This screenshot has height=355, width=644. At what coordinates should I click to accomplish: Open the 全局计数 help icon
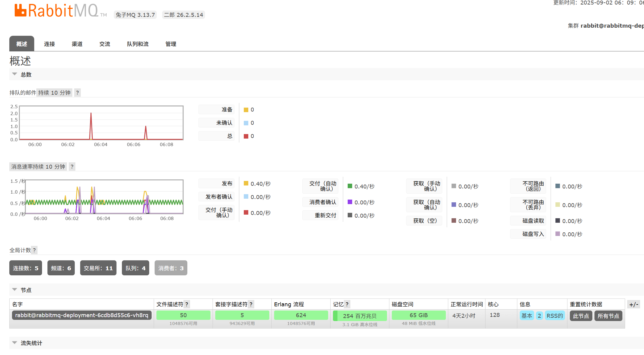point(34,250)
